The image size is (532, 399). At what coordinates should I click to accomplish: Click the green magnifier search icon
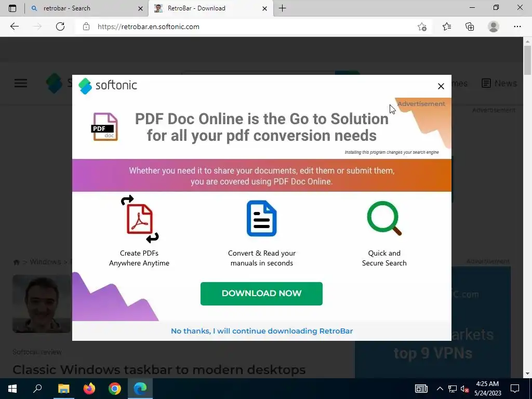tap(384, 218)
